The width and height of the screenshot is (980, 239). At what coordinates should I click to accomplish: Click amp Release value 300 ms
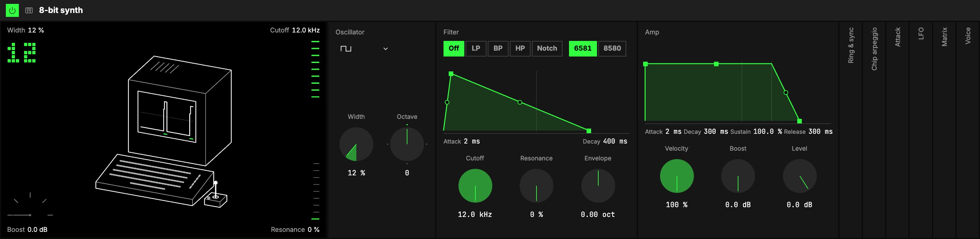pyautogui.click(x=820, y=132)
